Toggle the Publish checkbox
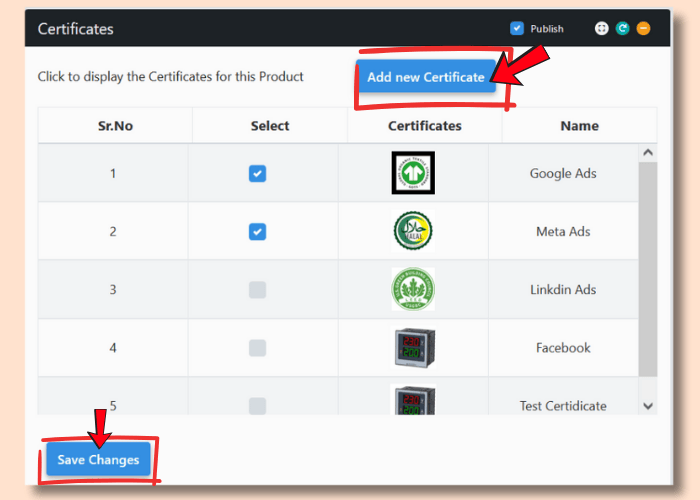This screenshot has height=500, width=700. [517, 29]
